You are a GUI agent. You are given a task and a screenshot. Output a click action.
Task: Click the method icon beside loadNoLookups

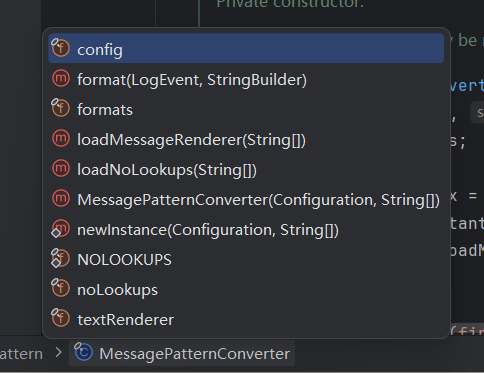pyautogui.click(x=61, y=169)
